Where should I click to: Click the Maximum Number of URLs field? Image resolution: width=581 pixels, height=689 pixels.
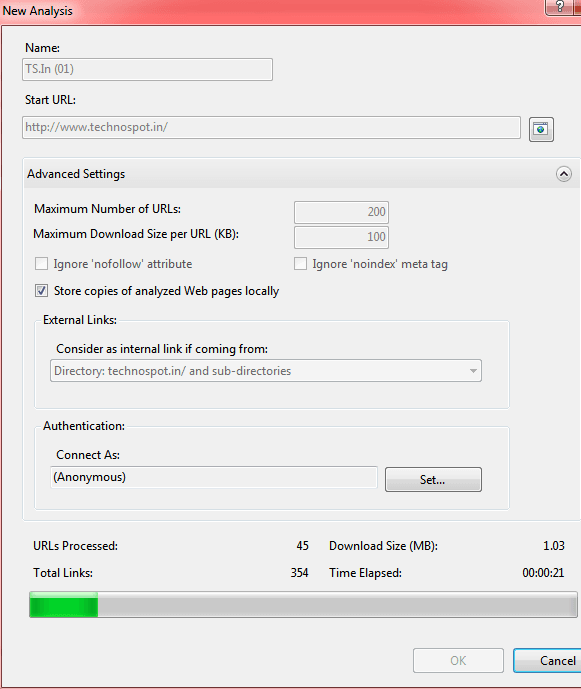point(341,212)
